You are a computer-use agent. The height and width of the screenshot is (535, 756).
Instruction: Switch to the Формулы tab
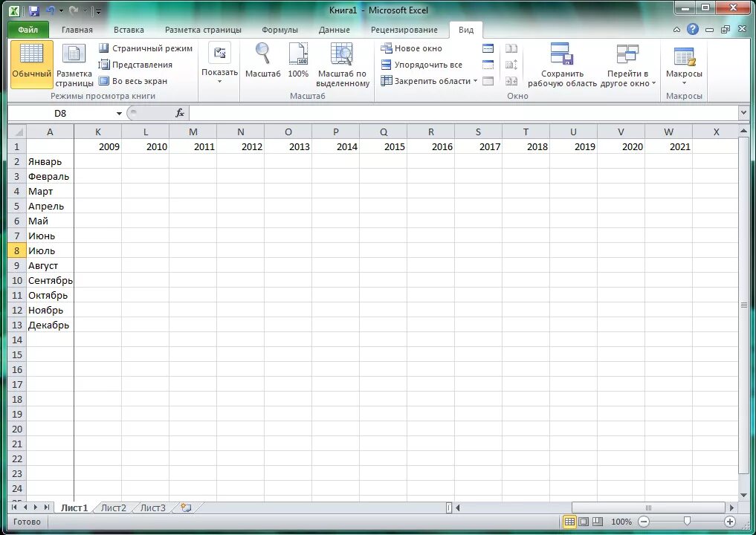pos(280,30)
